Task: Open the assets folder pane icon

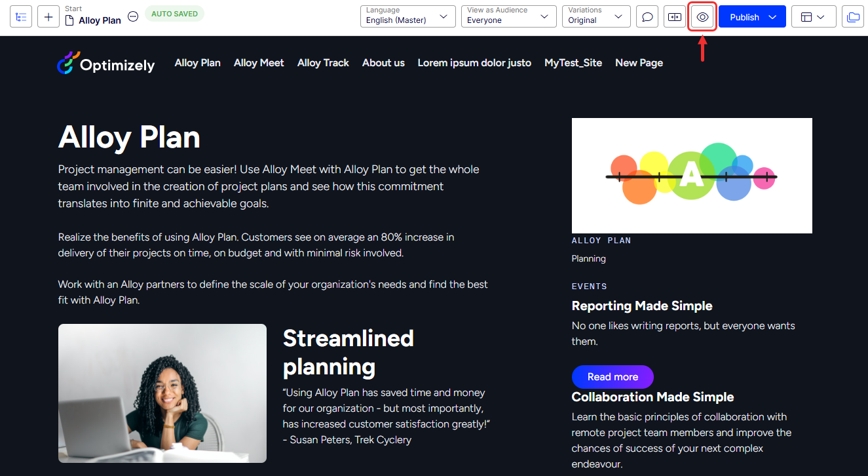Action: pos(853,17)
